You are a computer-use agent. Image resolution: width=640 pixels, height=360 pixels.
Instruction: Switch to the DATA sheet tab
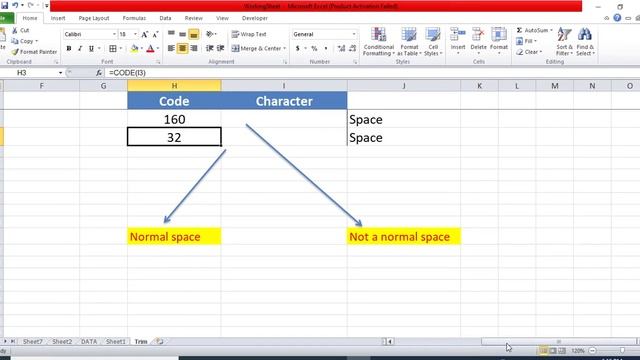[x=89, y=342]
